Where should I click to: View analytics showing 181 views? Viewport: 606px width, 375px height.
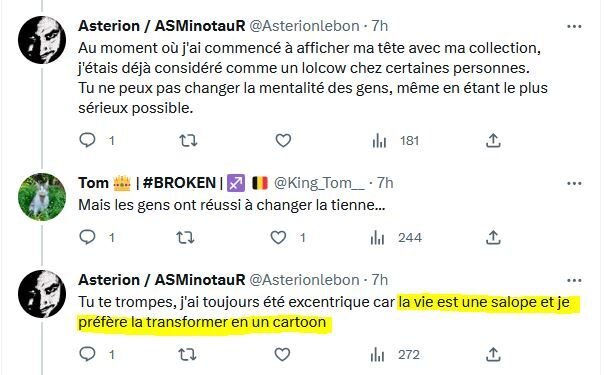pyautogui.click(x=396, y=141)
